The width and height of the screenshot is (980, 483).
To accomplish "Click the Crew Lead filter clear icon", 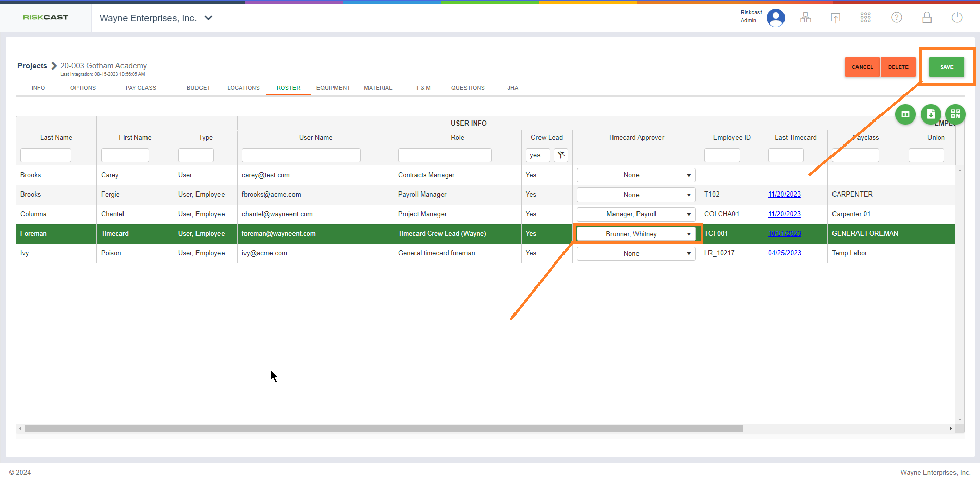I will pyautogui.click(x=561, y=155).
